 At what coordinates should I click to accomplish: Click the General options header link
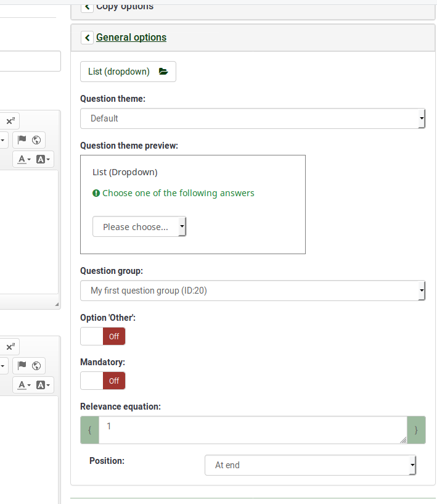point(131,38)
